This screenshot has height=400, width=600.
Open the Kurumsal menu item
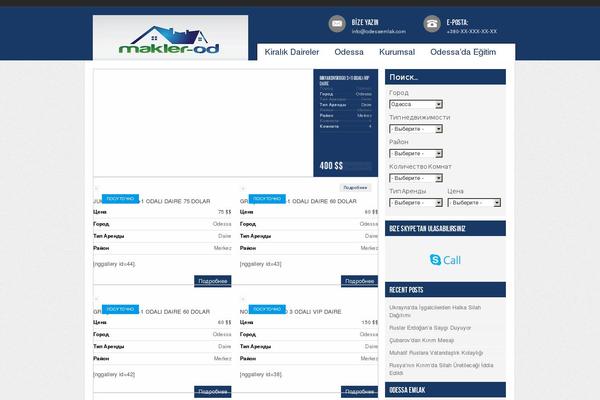pos(397,52)
